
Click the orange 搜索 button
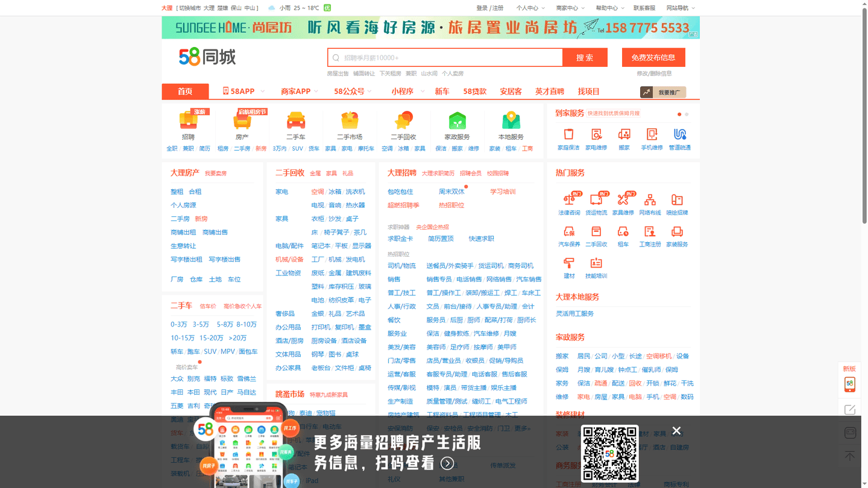pos(585,57)
